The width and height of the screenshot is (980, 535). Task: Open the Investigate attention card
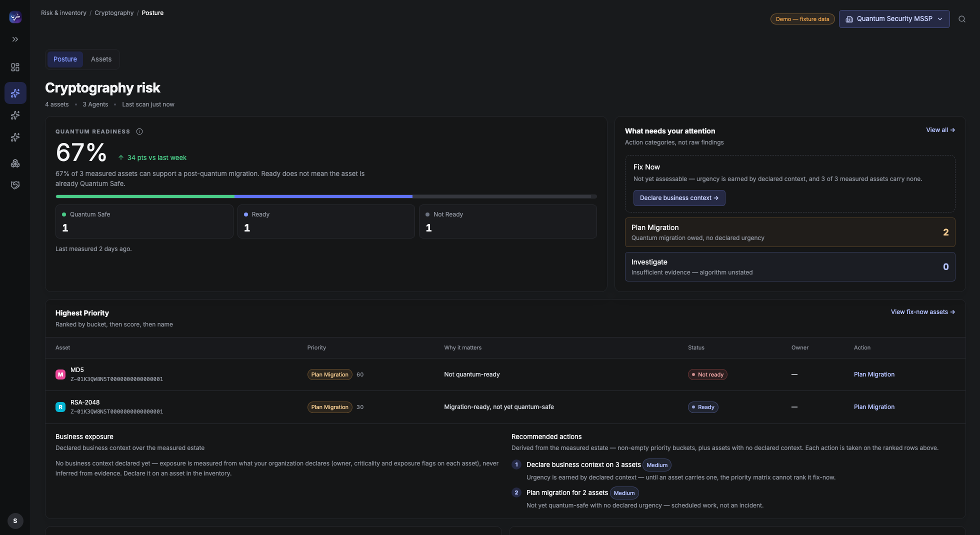[x=789, y=266]
